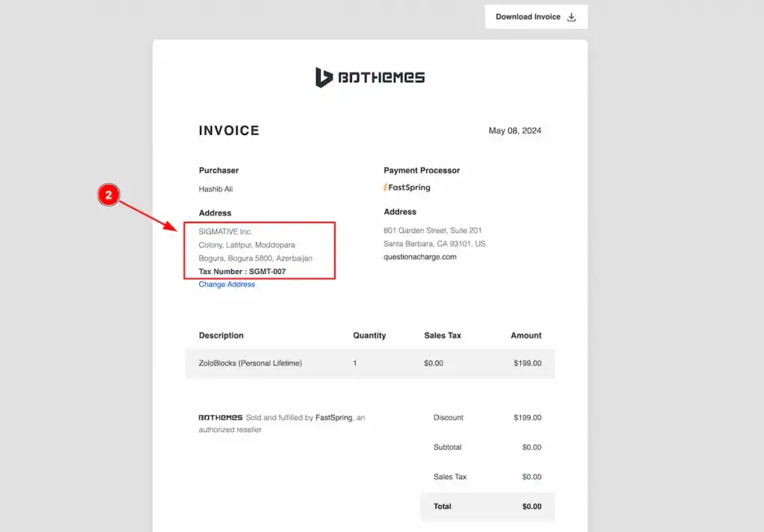Click the Subtotal label
Image resolution: width=764 pixels, height=532 pixels.
point(448,447)
